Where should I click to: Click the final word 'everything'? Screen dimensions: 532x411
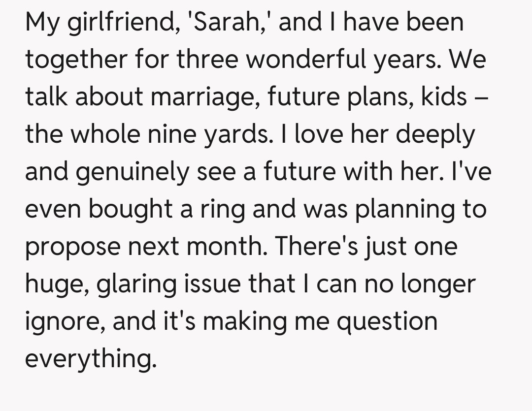click(89, 360)
